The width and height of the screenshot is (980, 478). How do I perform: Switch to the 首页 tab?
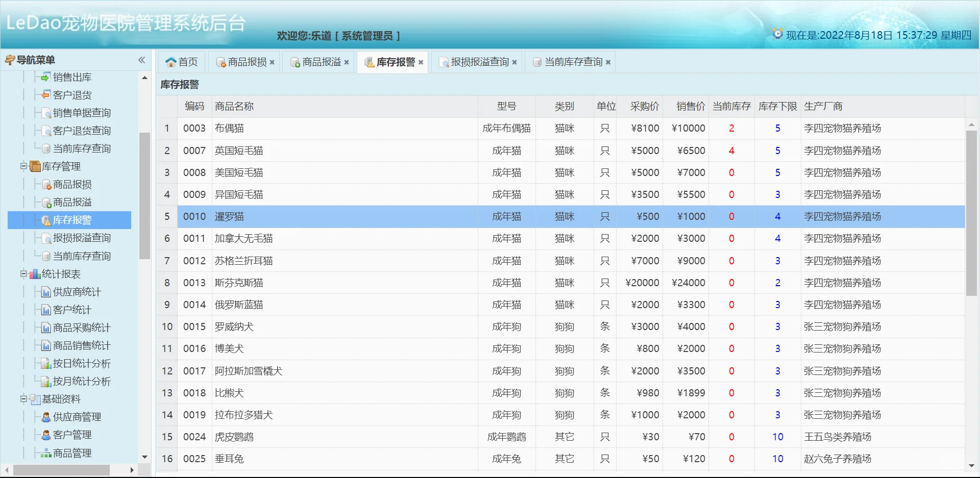(181, 62)
